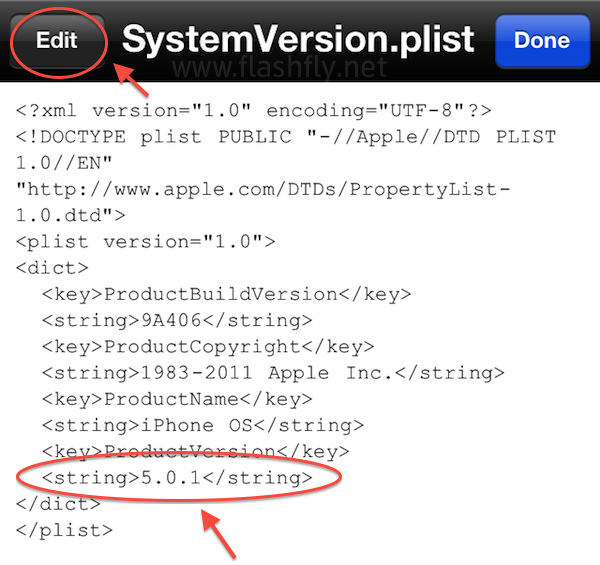Select the ProductBuildVersion key line
Viewport: 600px width, 565px height.
[226, 294]
